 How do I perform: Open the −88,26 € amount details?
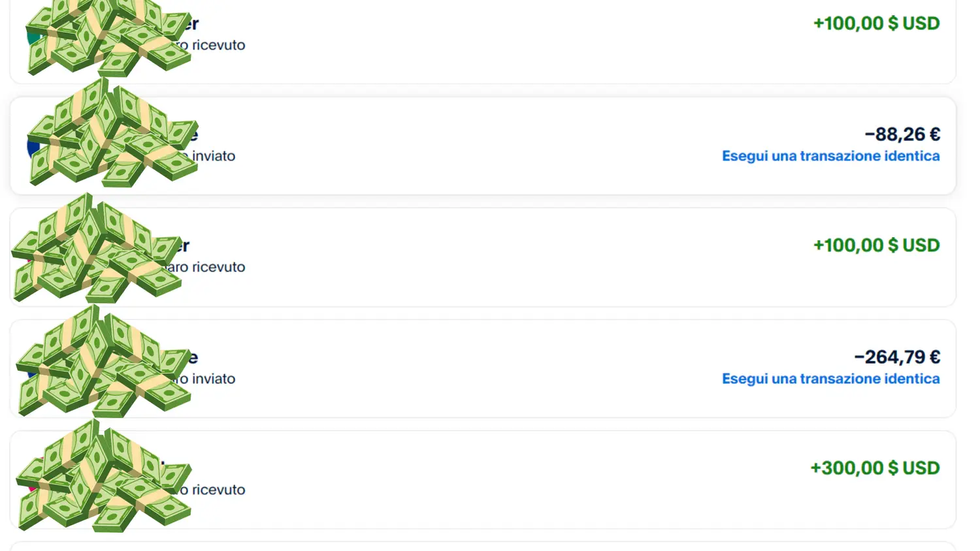click(x=902, y=134)
